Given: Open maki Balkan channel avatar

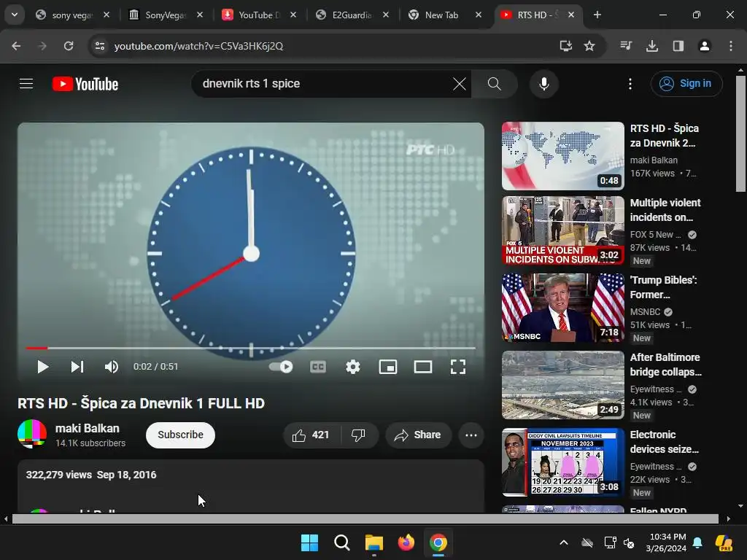Looking at the screenshot, I should [32, 434].
